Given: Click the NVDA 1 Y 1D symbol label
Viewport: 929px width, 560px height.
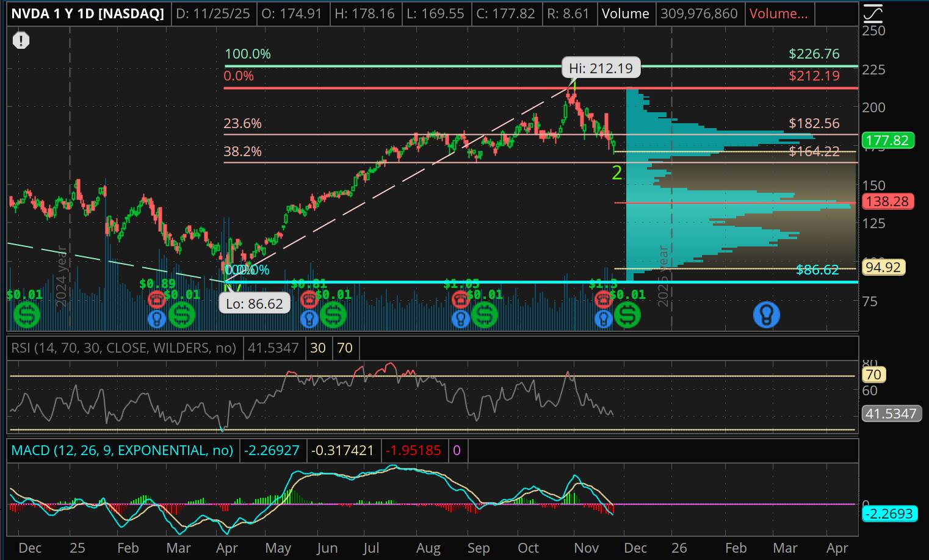Looking at the screenshot, I should click(87, 13).
